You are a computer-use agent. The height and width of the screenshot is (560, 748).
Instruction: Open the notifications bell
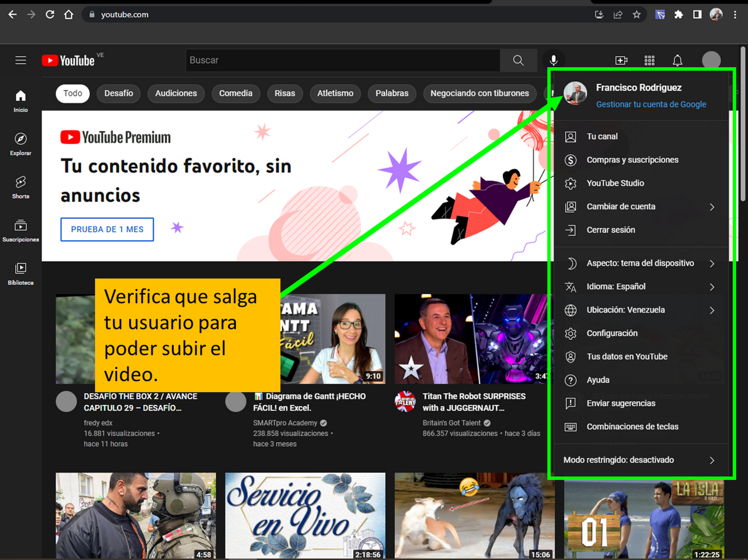(677, 60)
